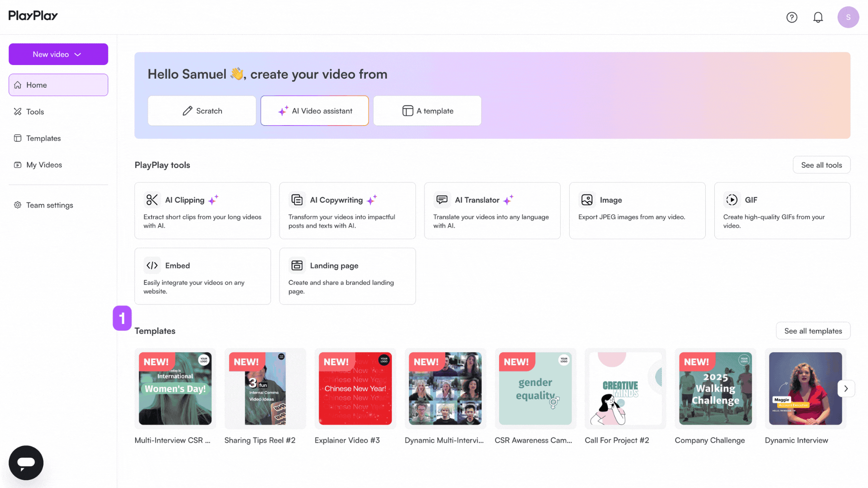Viewport: 868px width, 488px height.
Task: Open Tools in sidebar
Action: (x=58, y=112)
